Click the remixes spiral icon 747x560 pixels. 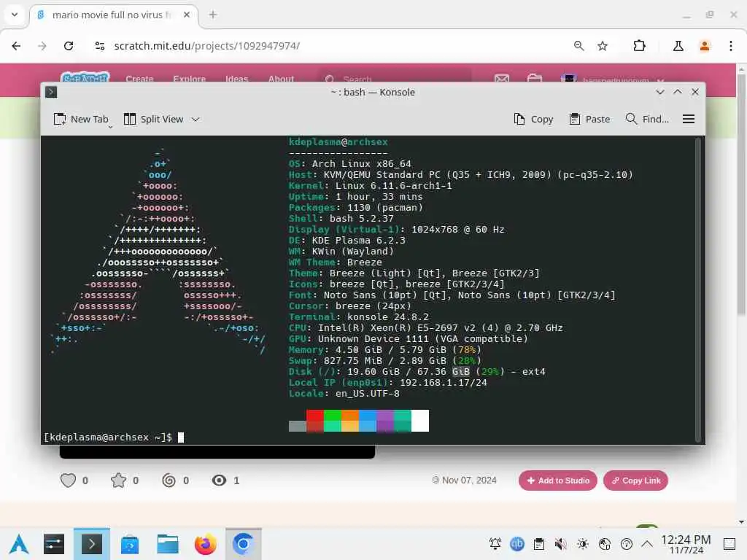coord(169,481)
